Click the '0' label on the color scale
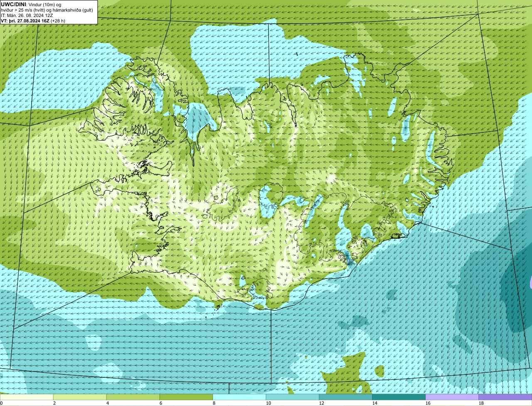The image size is (532, 406). [1, 403]
